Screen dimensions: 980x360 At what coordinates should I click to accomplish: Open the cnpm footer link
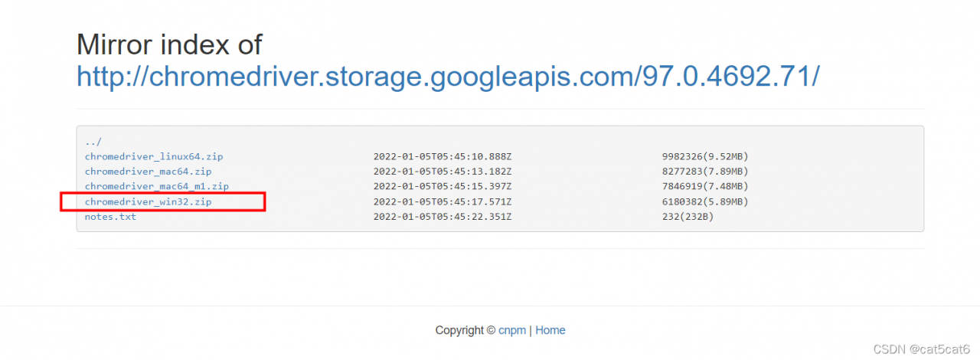click(512, 330)
